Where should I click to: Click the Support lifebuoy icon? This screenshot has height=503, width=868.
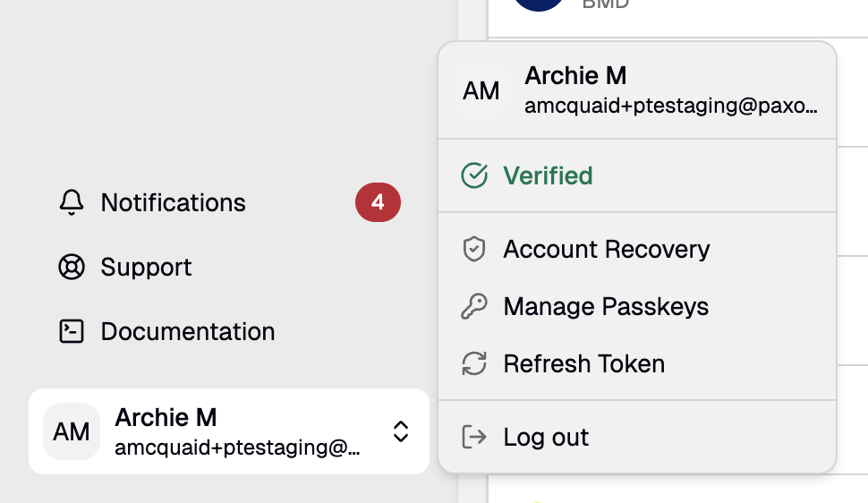(72, 267)
